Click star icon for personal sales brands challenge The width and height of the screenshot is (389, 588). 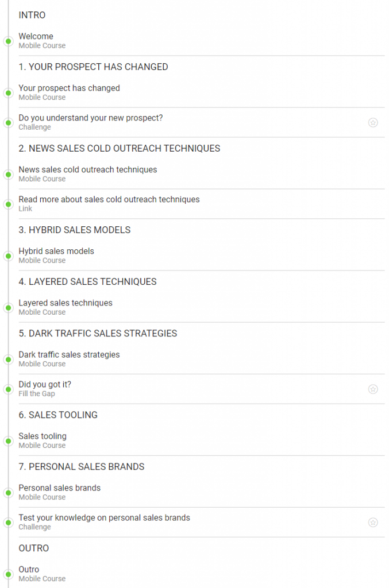[373, 522]
